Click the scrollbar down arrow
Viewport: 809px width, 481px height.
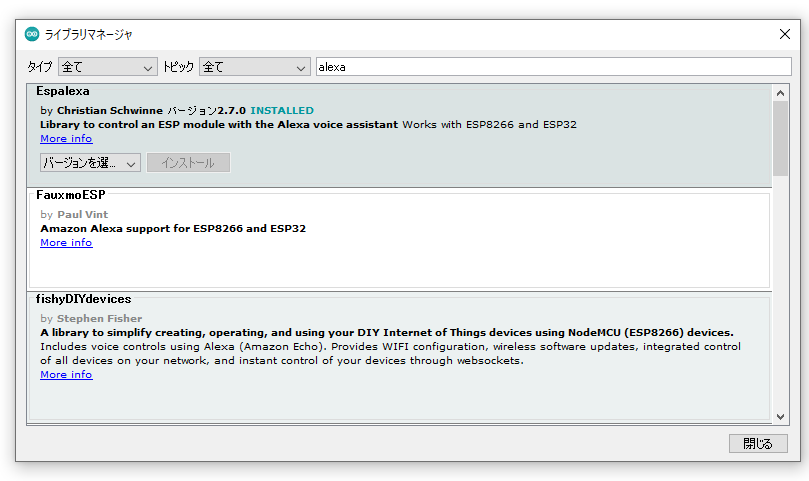pos(780,416)
